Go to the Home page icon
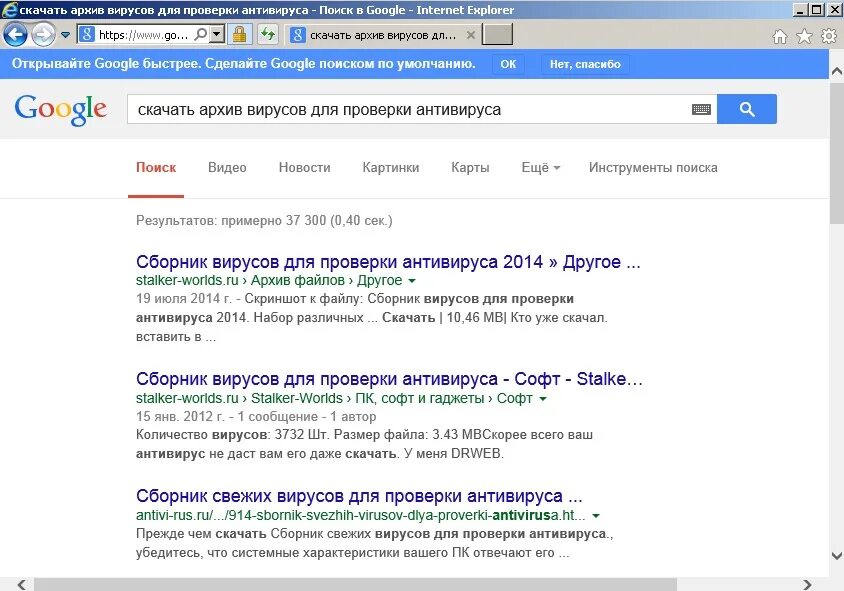Image resolution: width=844 pixels, height=591 pixels. coord(779,36)
